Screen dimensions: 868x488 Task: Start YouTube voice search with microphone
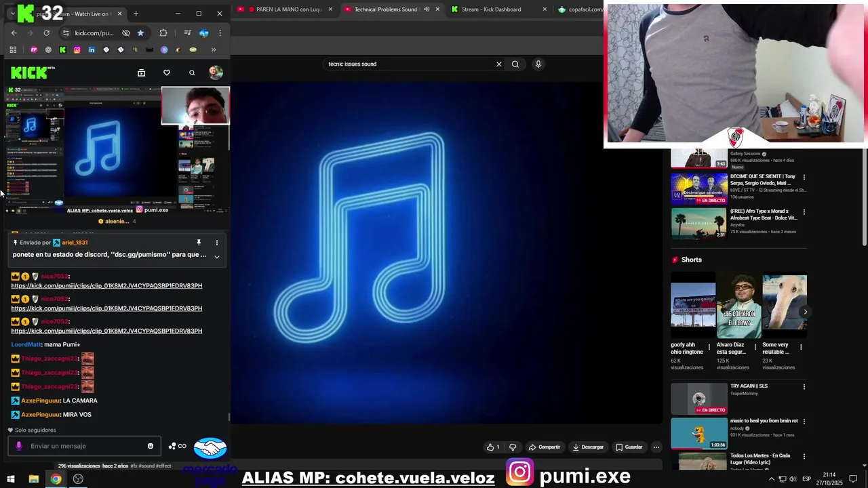click(538, 64)
